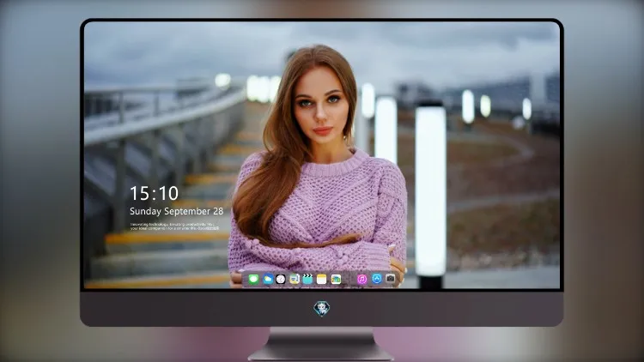644x362 pixels.
Task: Open the Maps app in the dock
Action: click(x=294, y=280)
